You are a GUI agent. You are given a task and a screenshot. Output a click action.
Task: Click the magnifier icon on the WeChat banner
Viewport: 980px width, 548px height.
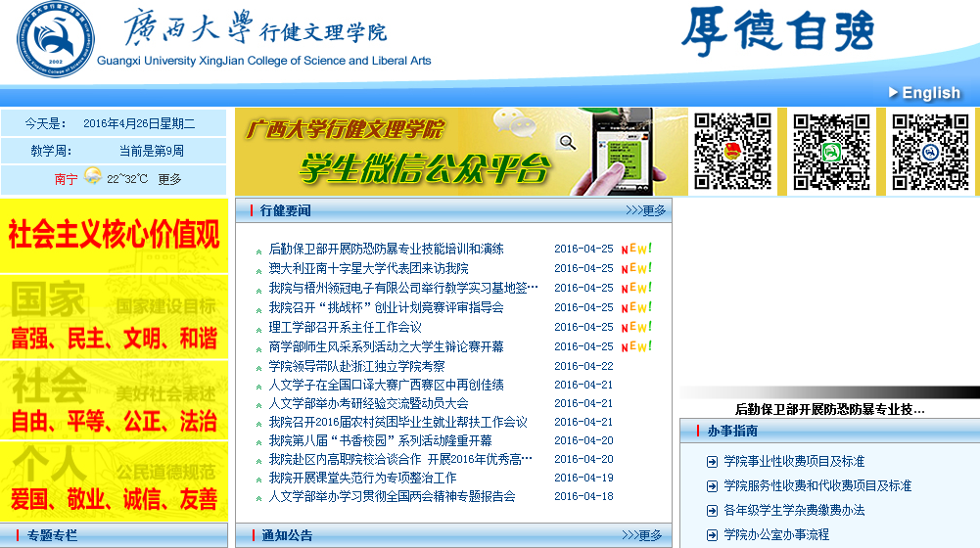coord(567,143)
